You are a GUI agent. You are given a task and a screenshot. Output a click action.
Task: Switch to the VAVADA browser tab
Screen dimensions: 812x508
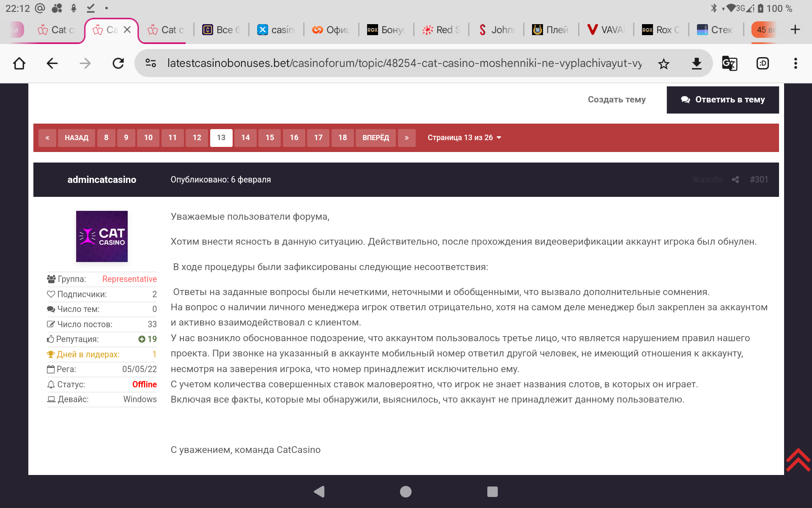606,30
